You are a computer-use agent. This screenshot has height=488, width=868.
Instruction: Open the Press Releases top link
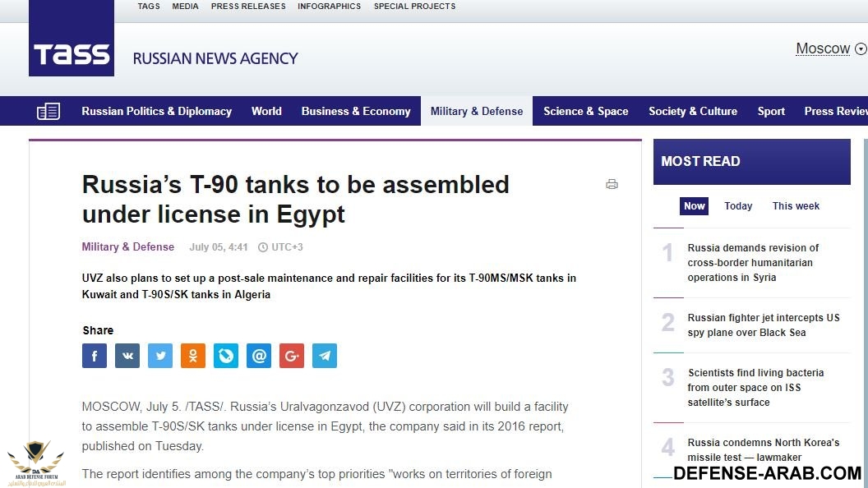tap(248, 7)
